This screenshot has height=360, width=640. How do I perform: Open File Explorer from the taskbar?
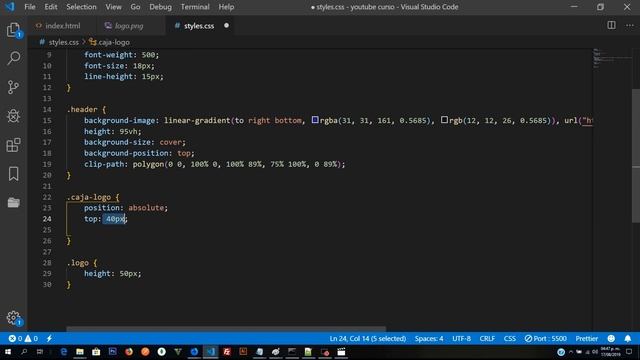(80, 352)
